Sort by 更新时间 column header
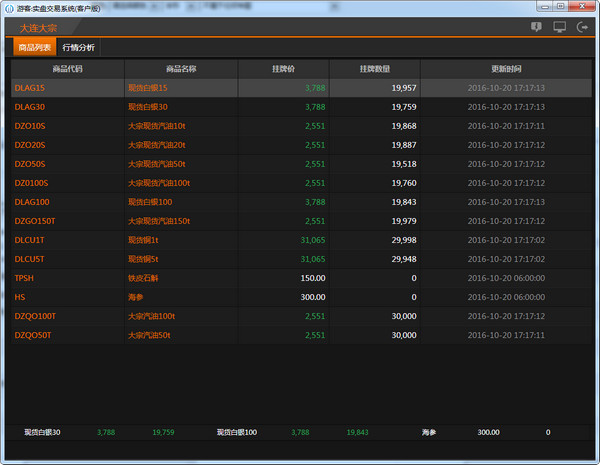600x465 pixels. pyautogui.click(x=506, y=69)
